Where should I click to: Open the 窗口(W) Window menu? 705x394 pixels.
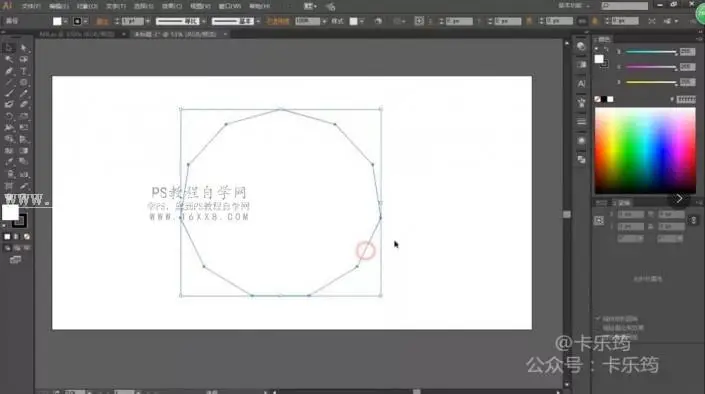click(x=229, y=6)
